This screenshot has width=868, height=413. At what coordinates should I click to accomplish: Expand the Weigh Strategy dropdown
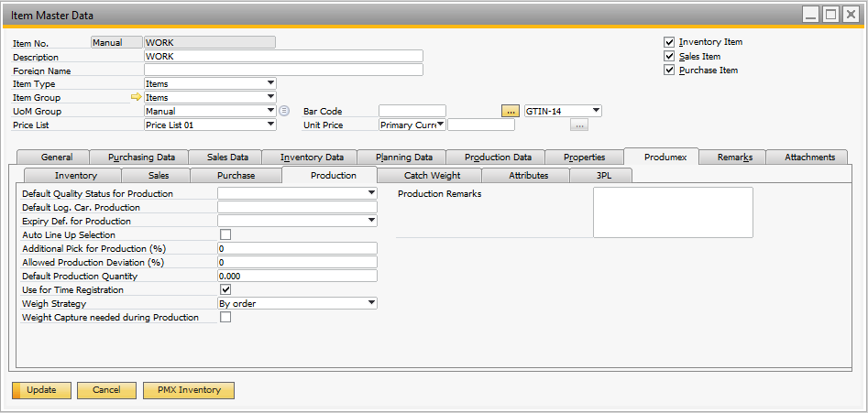coord(371,303)
